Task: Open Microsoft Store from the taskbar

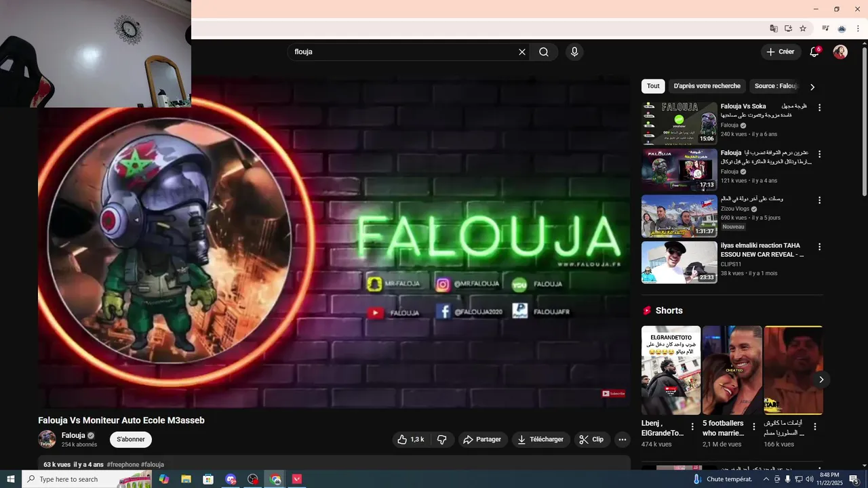Action: tap(208, 479)
